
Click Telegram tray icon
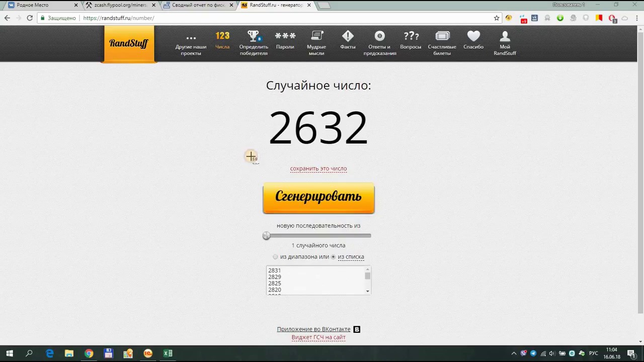533,353
